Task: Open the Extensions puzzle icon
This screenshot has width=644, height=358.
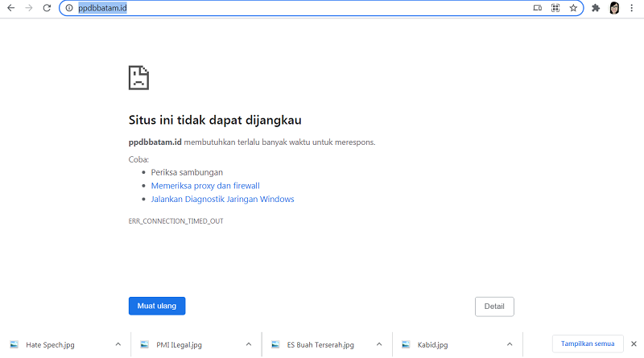Action: tap(596, 8)
